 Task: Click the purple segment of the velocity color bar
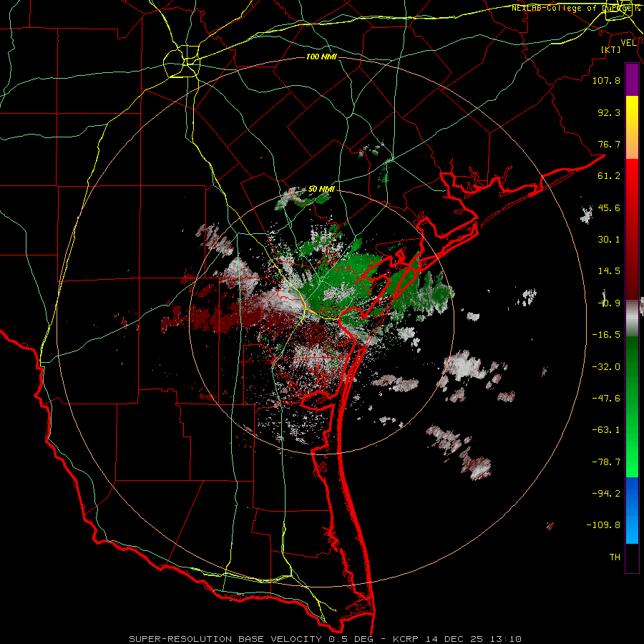(x=632, y=79)
